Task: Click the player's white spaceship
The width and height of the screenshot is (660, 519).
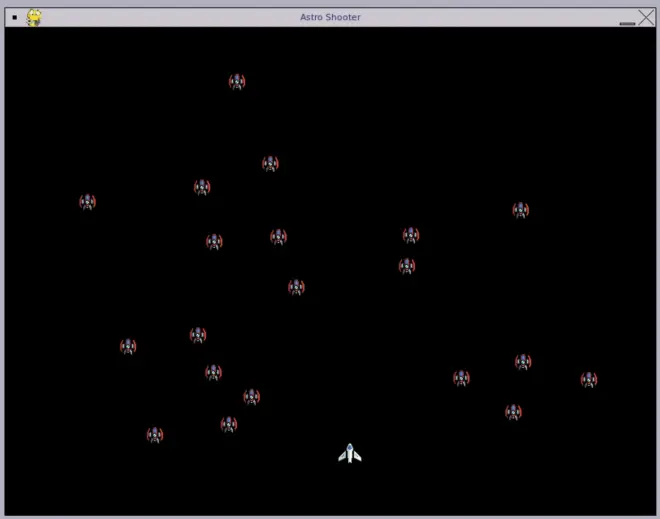Action: (x=349, y=454)
